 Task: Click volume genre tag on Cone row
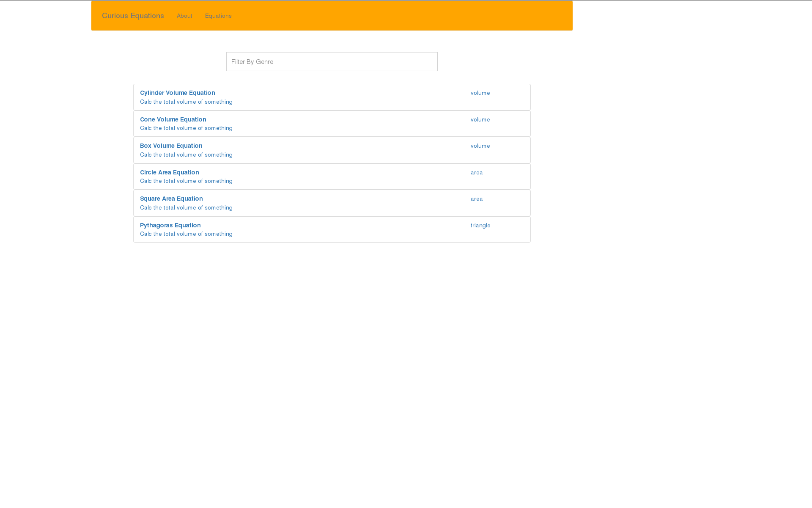[x=480, y=120]
